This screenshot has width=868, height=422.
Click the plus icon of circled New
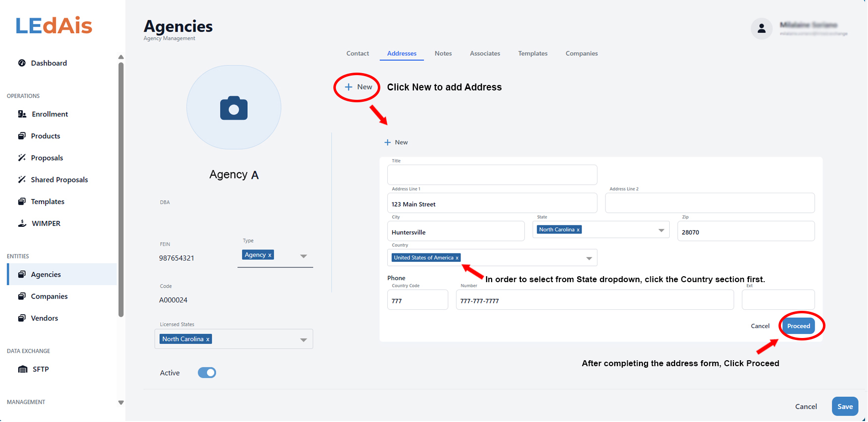click(x=349, y=87)
